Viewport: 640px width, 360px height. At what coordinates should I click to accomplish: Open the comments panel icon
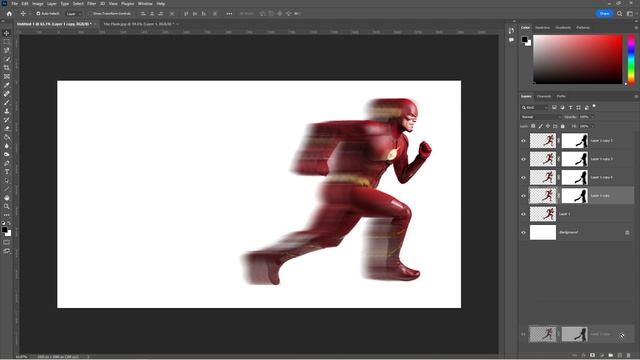click(x=511, y=40)
